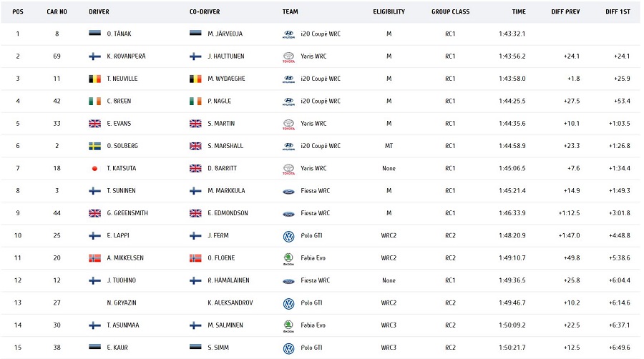Screen dimensions: 644x359
Task: Click the Finnish flag beside T. Asunmaa
Action: (94, 325)
